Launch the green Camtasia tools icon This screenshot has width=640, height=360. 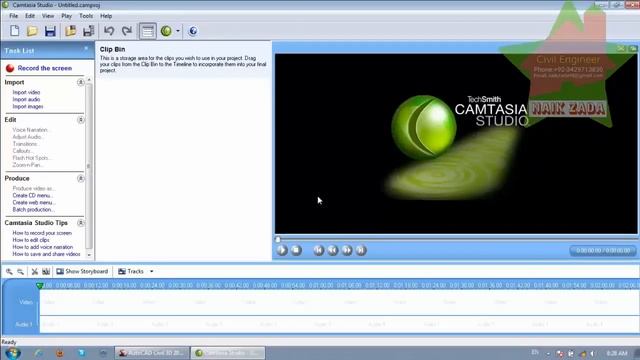[x=166, y=31]
